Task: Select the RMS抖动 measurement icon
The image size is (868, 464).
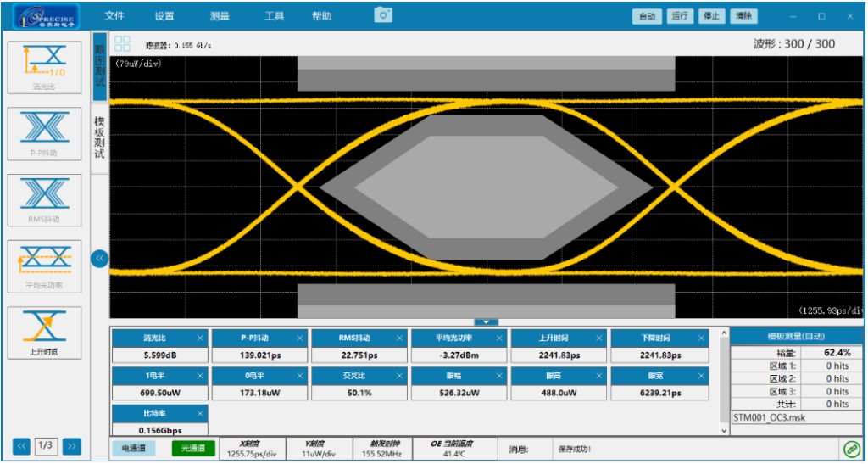Action: [44, 198]
